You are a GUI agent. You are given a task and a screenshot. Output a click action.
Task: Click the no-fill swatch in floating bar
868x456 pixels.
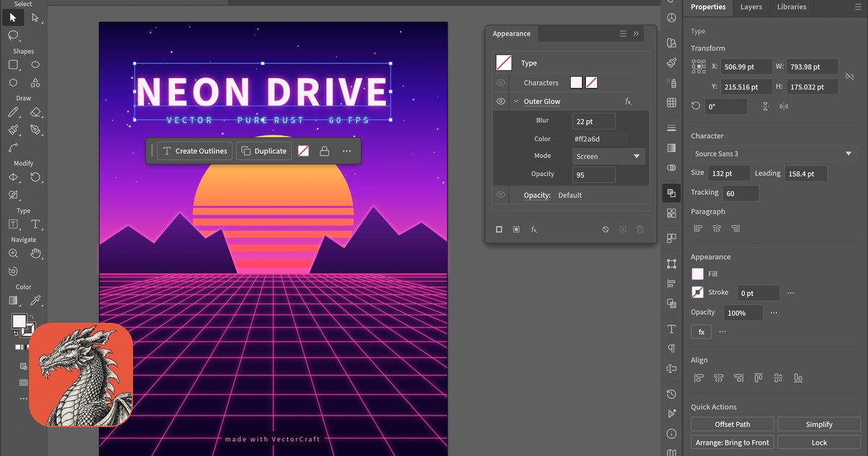[x=304, y=151]
